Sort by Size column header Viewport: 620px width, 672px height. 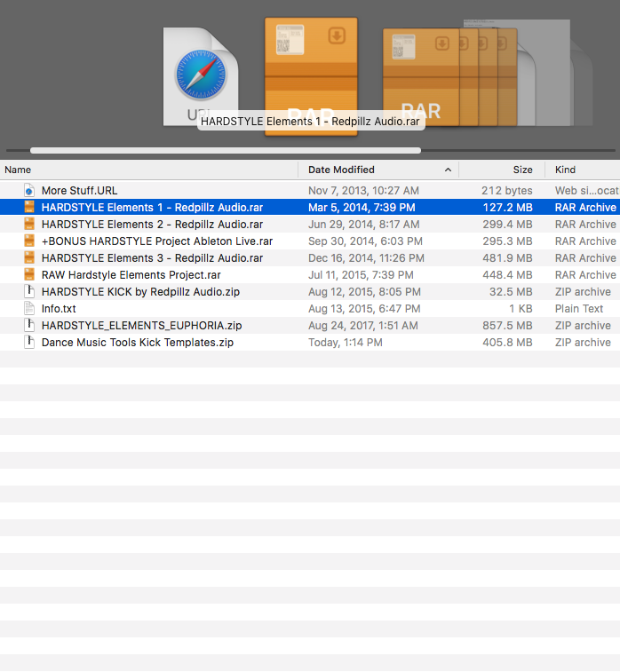point(502,170)
